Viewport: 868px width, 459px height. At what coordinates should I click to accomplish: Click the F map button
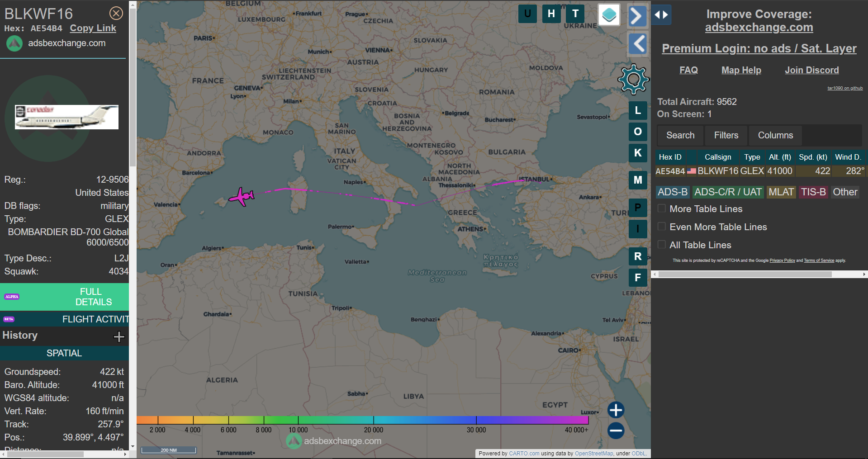pos(638,278)
